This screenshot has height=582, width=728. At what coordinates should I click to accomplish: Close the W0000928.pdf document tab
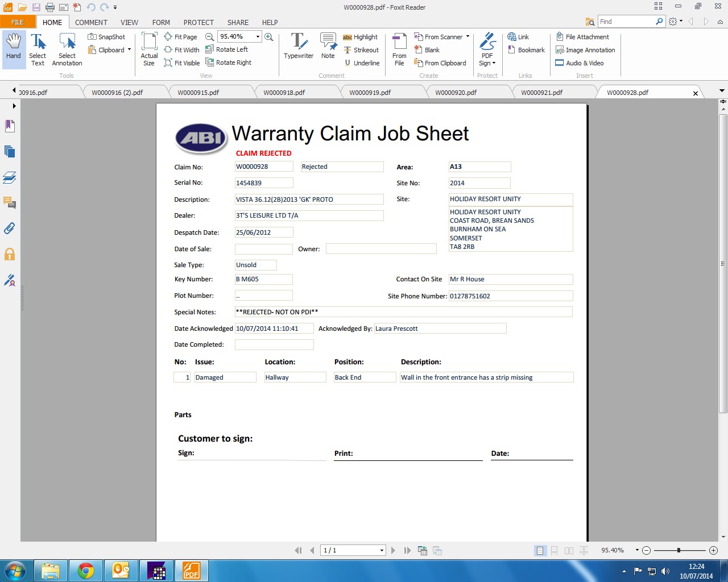tap(695, 93)
